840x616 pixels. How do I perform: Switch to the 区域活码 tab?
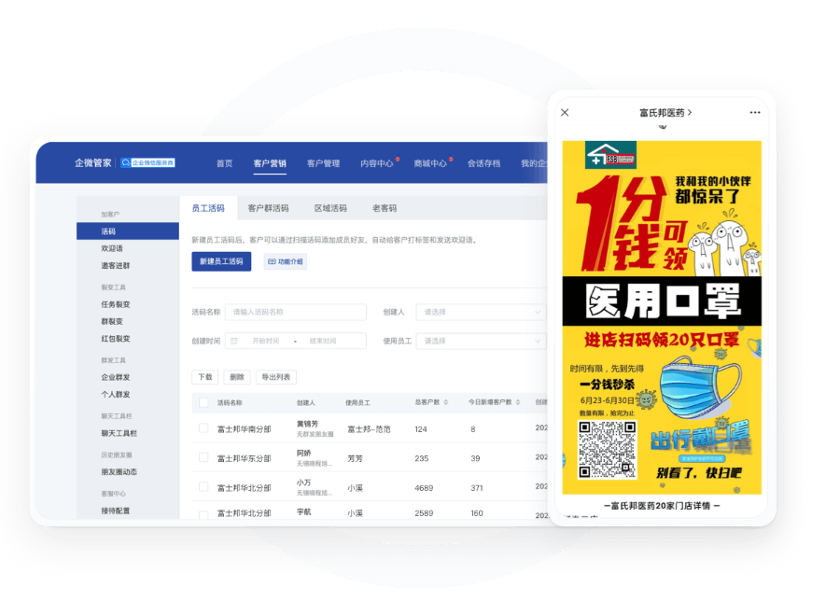pyautogui.click(x=330, y=208)
